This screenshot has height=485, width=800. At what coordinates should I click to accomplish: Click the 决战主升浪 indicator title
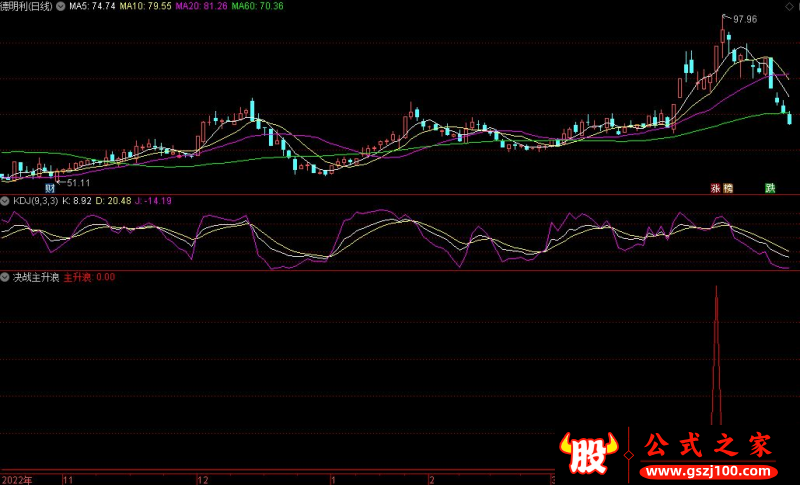point(36,276)
